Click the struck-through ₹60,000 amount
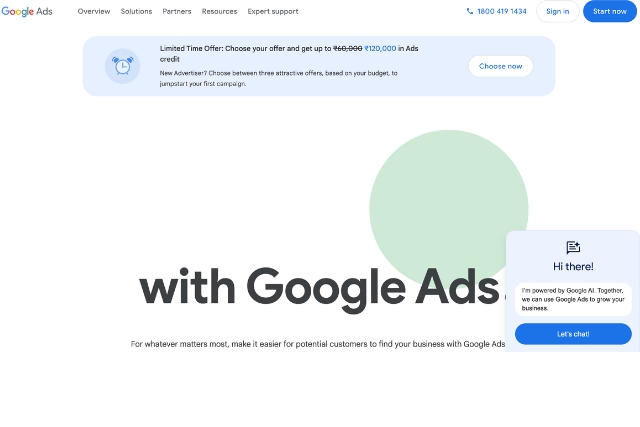Viewport: 640px width, 427px height. point(347,48)
